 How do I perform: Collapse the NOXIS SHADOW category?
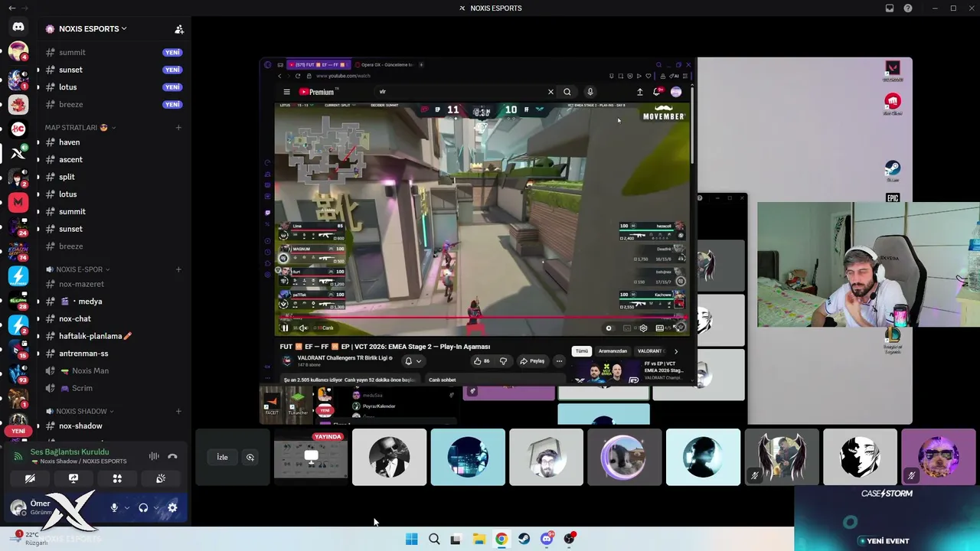80,411
